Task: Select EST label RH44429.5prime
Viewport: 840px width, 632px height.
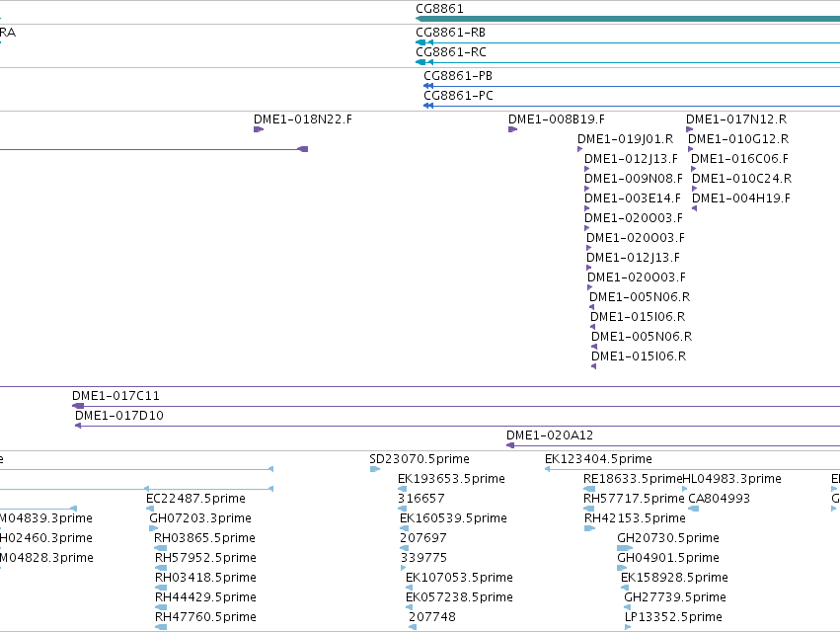Action: (x=205, y=597)
